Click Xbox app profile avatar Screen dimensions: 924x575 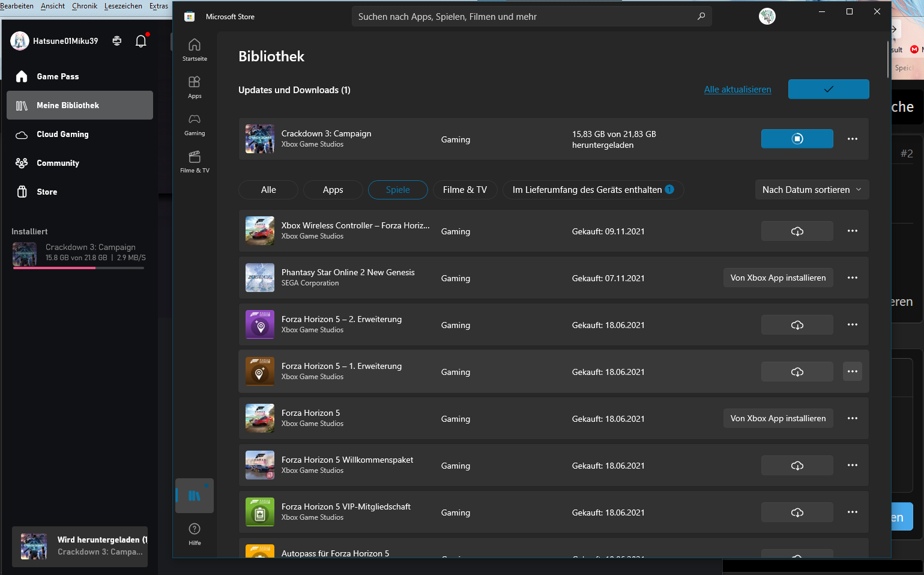[x=20, y=41]
